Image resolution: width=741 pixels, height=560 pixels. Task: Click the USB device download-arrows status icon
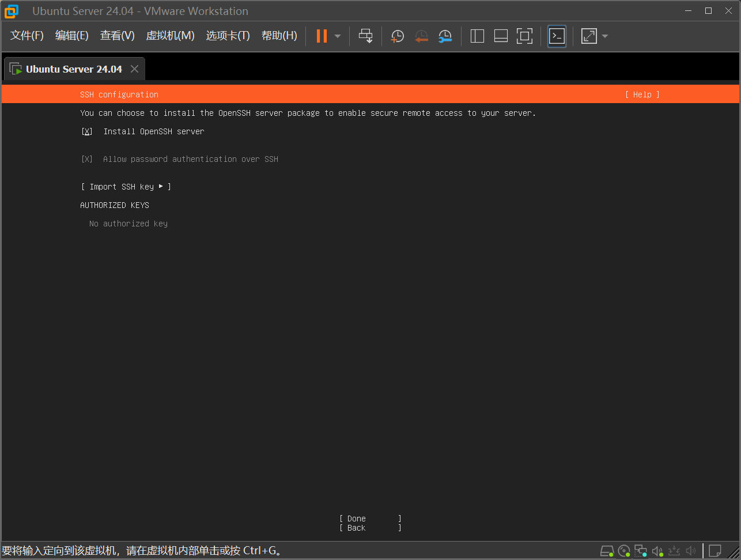pos(675,551)
